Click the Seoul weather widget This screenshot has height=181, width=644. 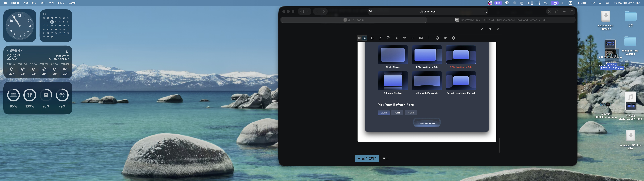click(x=38, y=62)
